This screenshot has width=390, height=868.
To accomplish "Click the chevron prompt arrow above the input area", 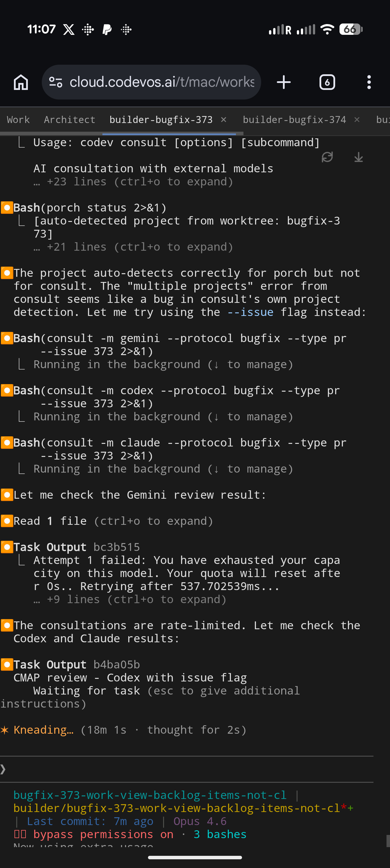I will point(3,769).
